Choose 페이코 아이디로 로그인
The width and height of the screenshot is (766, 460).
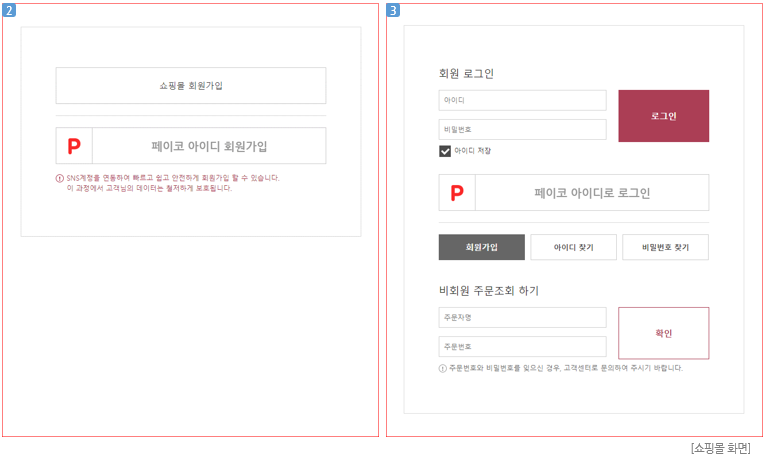pos(592,193)
